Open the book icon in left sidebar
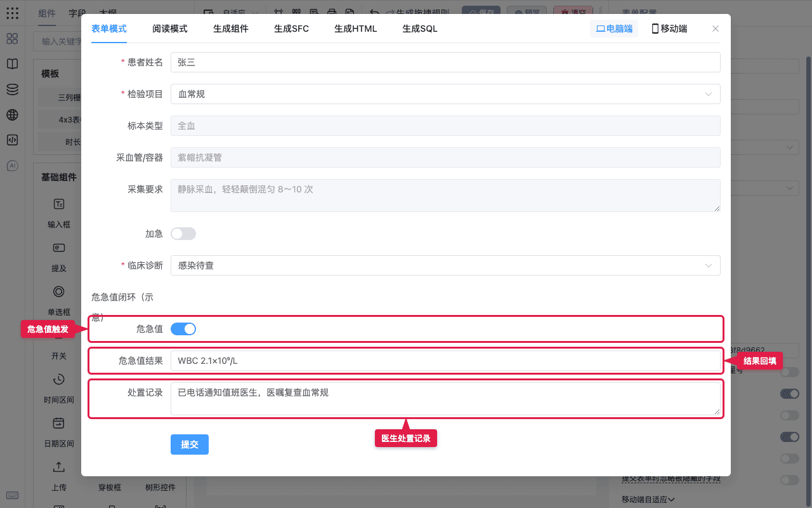This screenshot has width=812, height=508. coord(12,64)
